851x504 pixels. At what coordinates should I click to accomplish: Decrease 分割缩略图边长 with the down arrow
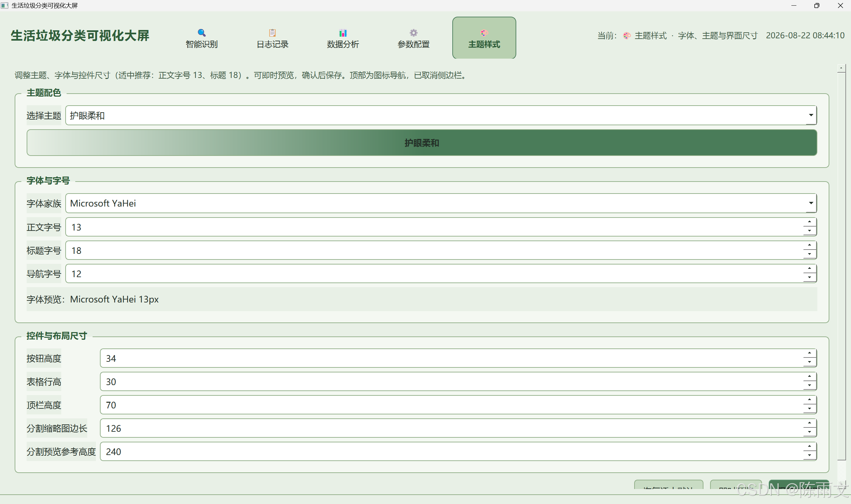(809, 432)
